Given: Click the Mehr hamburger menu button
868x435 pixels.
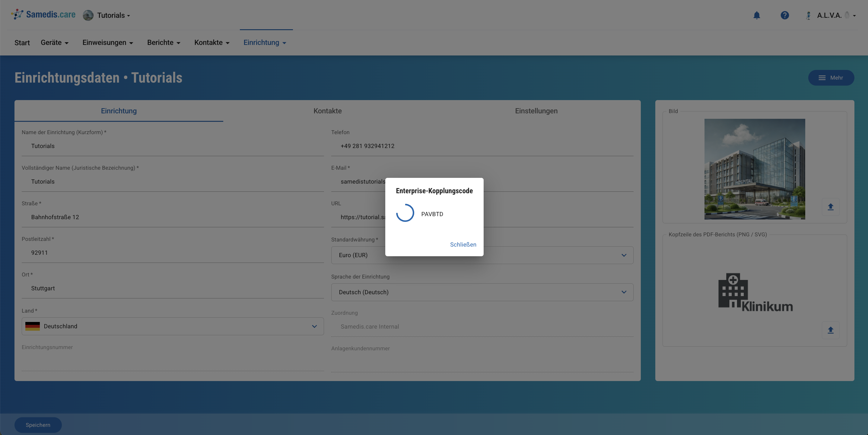Looking at the screenshot, I should click(x=831, y=78).
